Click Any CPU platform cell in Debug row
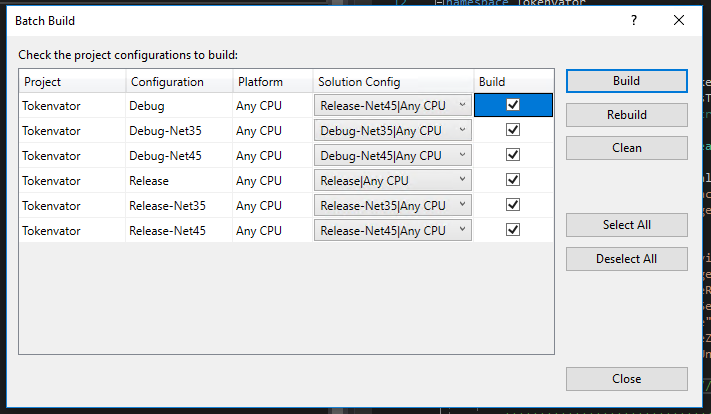This screenshot has height=414, width=711. (273, 106)
